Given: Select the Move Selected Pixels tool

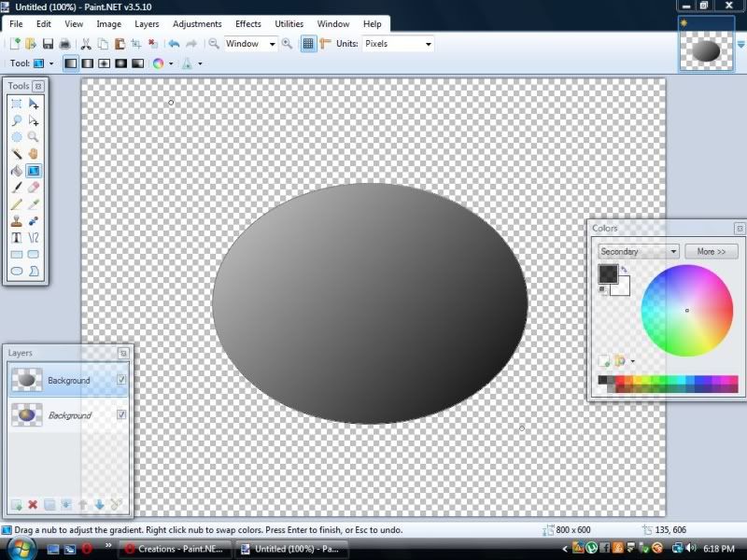Looking at the screenshot, I should (34, 104).
